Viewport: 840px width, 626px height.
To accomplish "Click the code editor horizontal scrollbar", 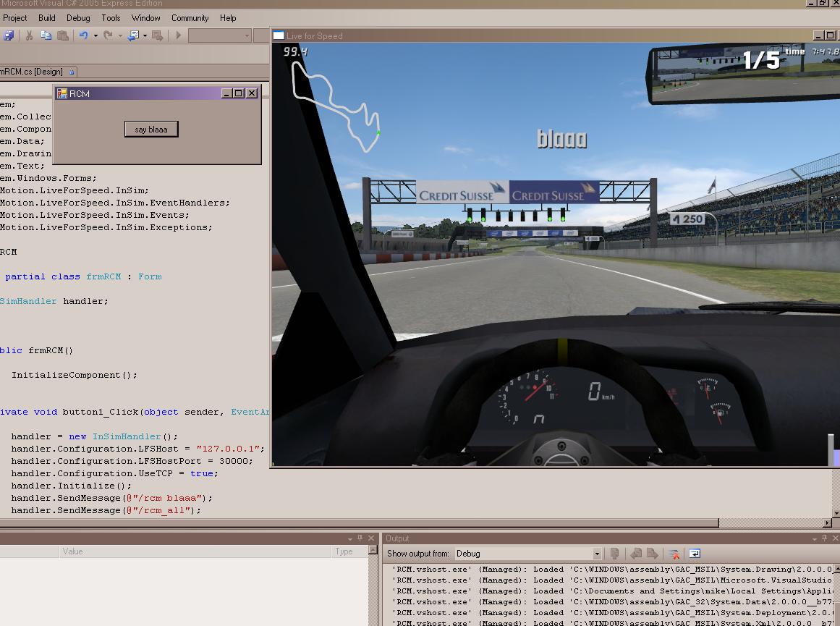I will pos(359,523).
